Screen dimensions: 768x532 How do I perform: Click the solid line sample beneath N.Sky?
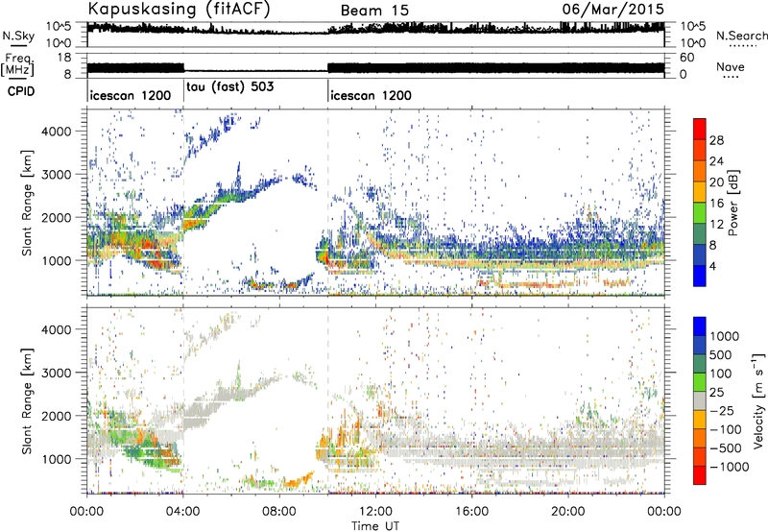tap(18, 45)
